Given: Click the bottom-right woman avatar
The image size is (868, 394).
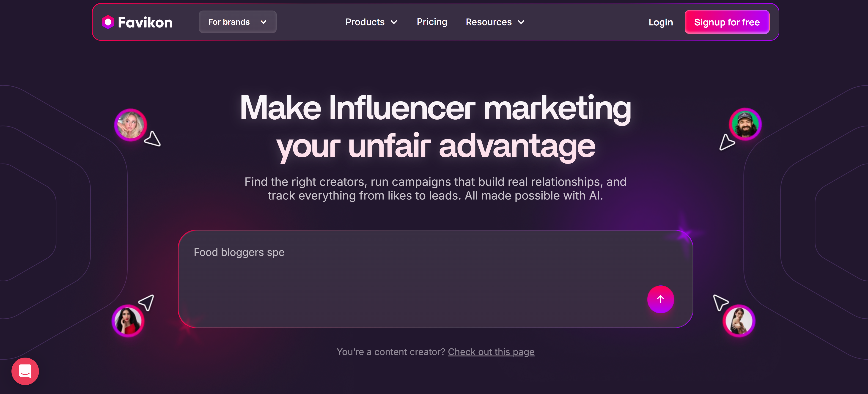Looking at the screenshot, I should tap(739, 321).
